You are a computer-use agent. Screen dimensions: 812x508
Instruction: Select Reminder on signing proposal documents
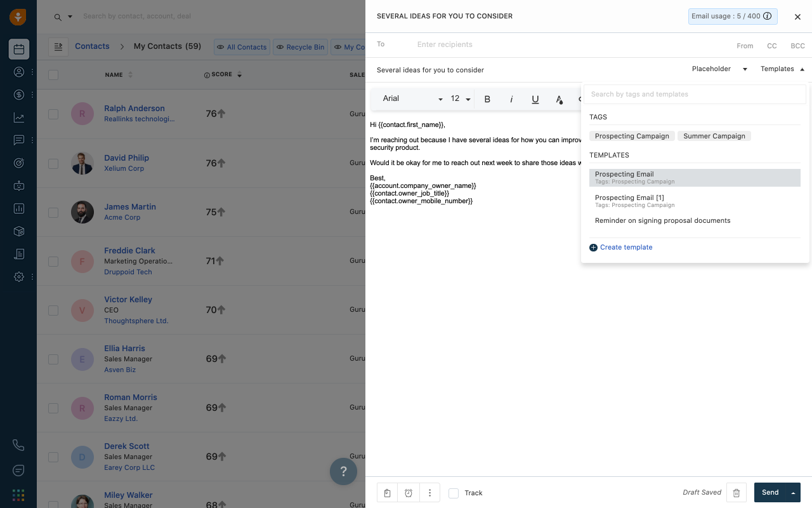[x=662, y=221]
